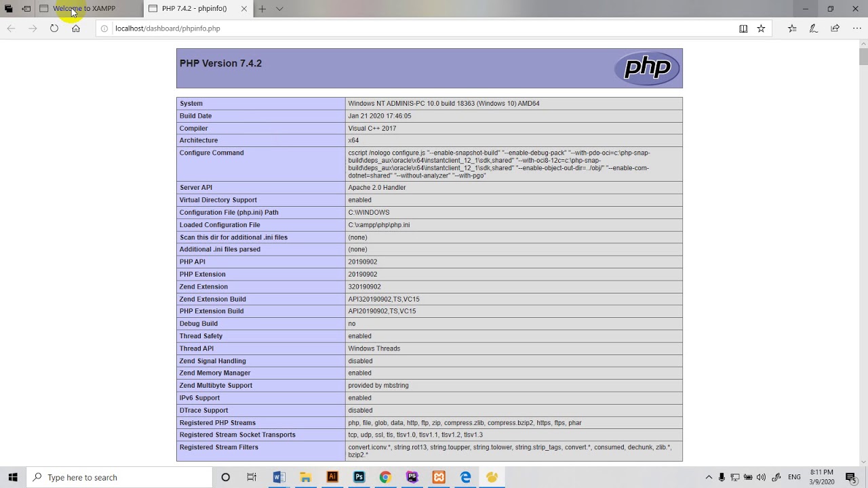
Task: Click the Build Date label
Action: click(195, 116)
